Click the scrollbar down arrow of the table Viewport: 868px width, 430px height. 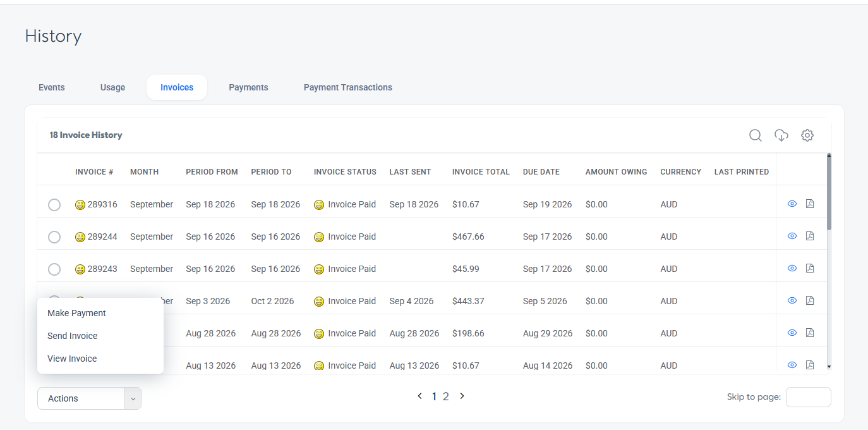click(829, 366)
